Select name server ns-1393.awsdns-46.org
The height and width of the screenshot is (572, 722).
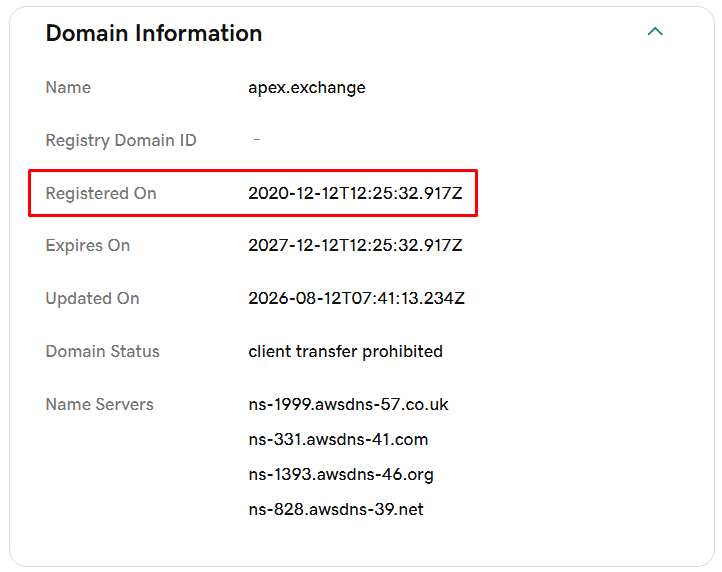[x=341, y=474]
